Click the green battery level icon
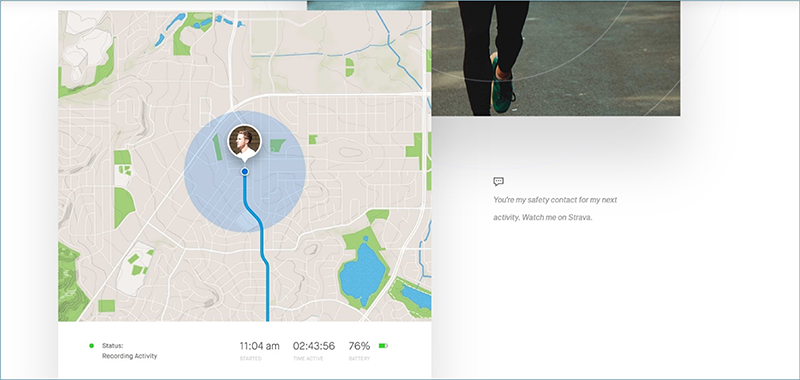The image size is (800, 380). 383,346
